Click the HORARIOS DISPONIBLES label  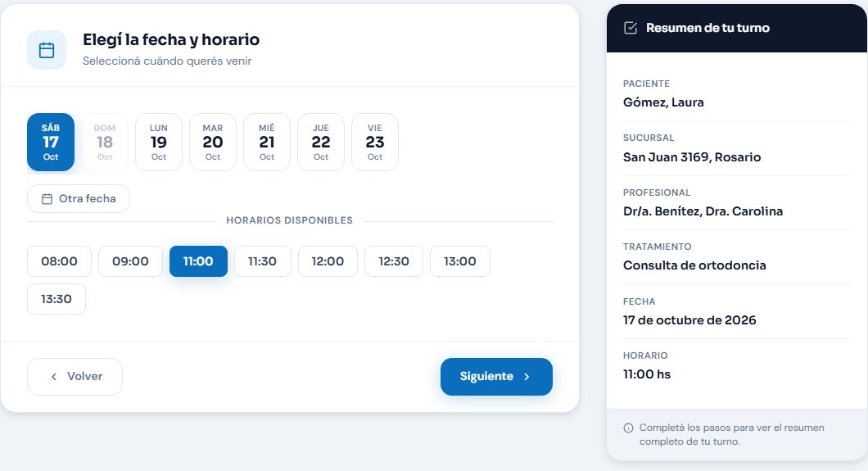[x=290, y=220]
